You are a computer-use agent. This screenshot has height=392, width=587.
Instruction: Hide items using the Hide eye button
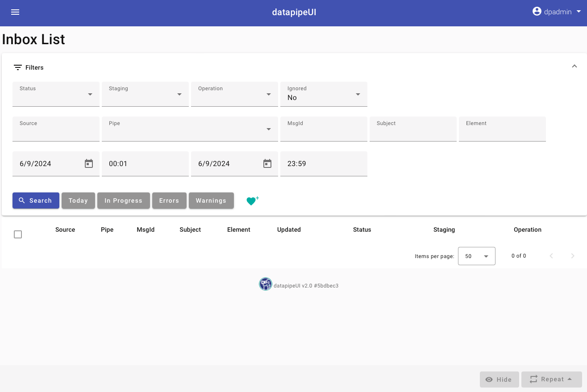point(499,379)
